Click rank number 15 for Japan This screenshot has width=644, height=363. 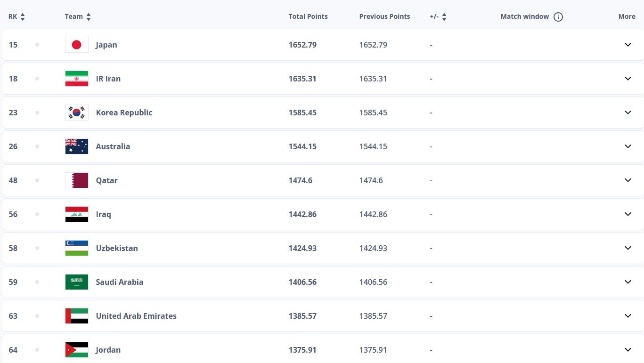click(13, 45)
